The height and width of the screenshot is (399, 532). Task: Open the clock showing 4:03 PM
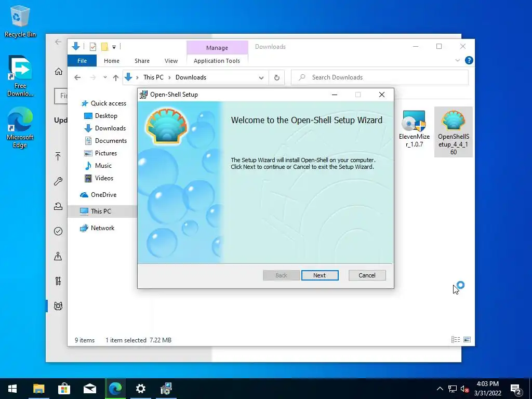[x=487, y=389]
